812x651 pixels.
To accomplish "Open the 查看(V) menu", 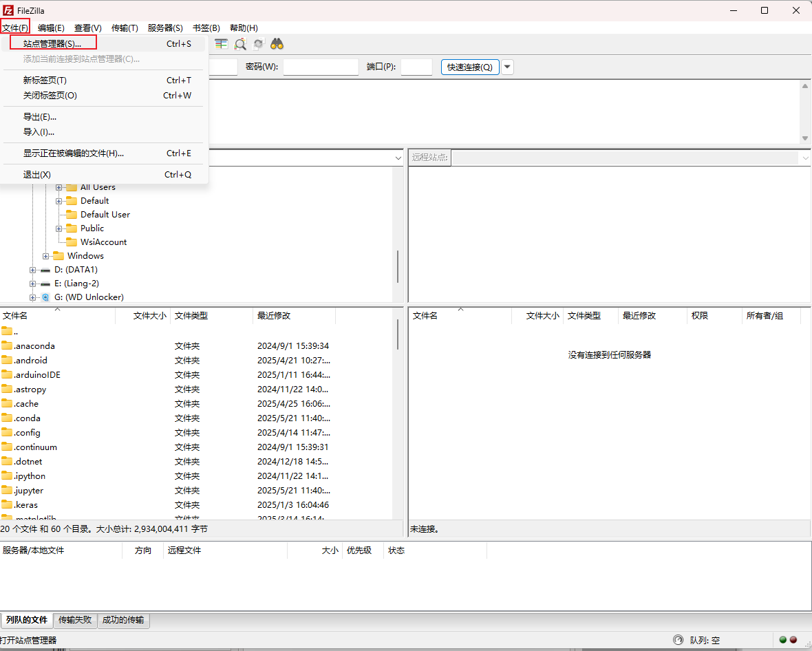I will pyautogui.click(x=87, y=28).
